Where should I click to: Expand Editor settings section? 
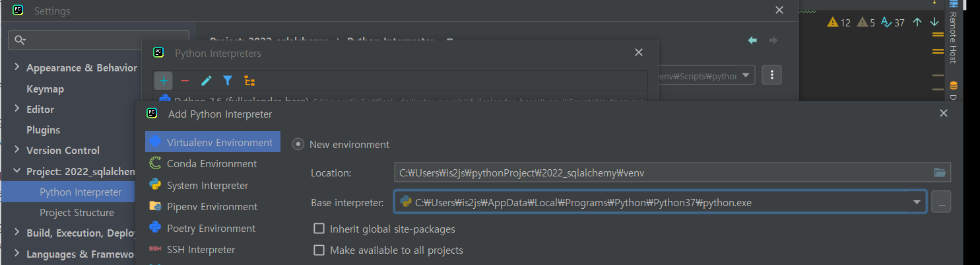click(17, 109)
